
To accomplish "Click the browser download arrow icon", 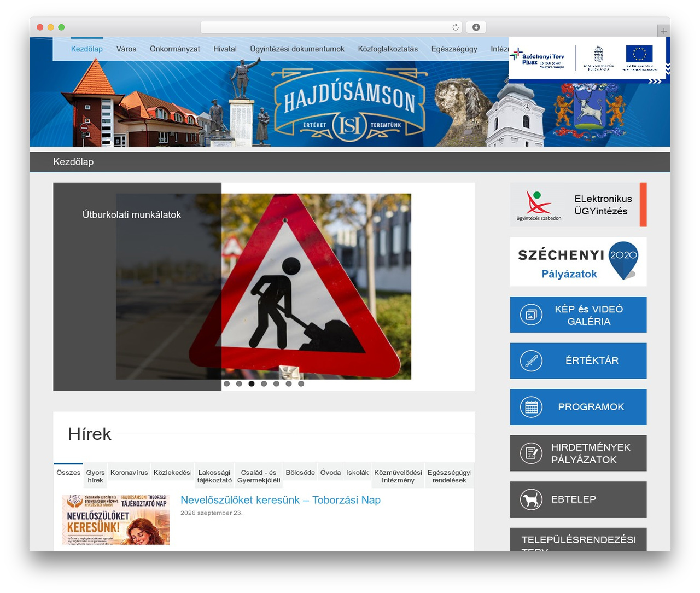I will (476, 27).
